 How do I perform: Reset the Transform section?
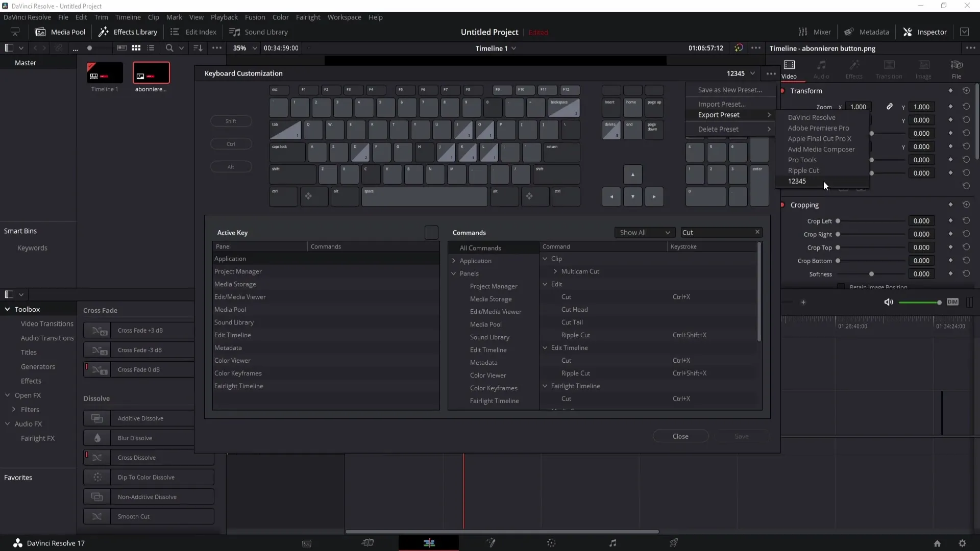966,91
